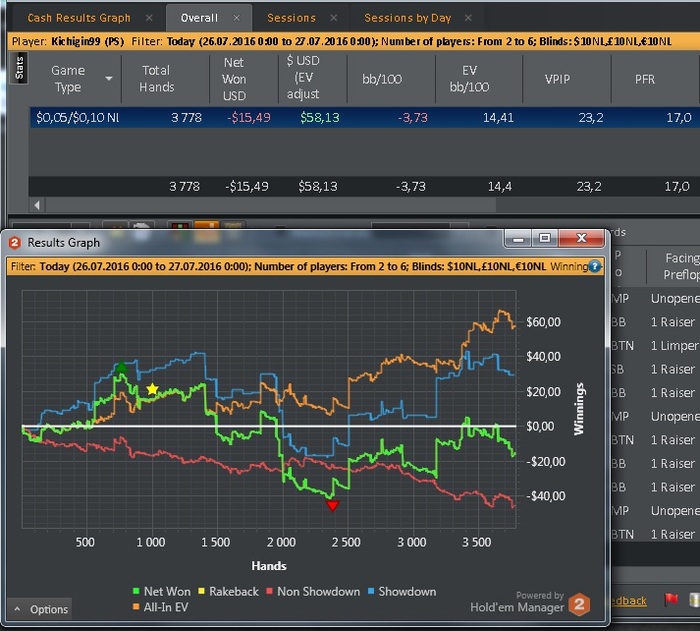This screenshot has width=700, height=631.
Task: Sort by bb/100 column header
Action: [382, 79]
